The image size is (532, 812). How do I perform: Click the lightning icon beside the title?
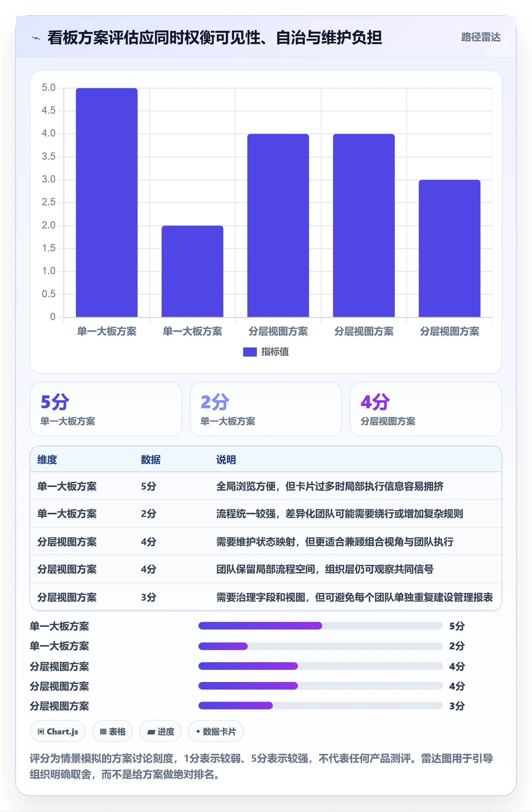pos(36,38)
